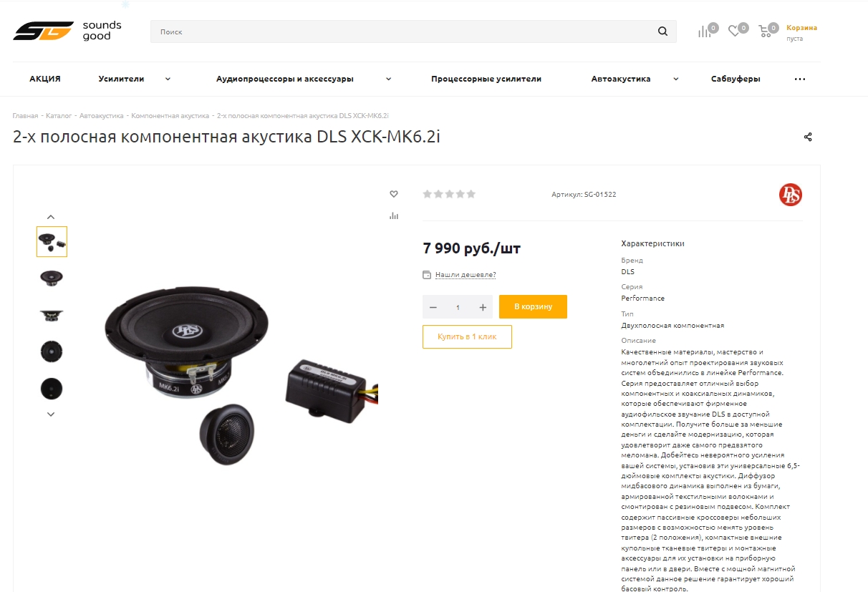This screenshot has width=868, height=592.
Task: Add product to favorites with heart icon
Action: (393, 194)
